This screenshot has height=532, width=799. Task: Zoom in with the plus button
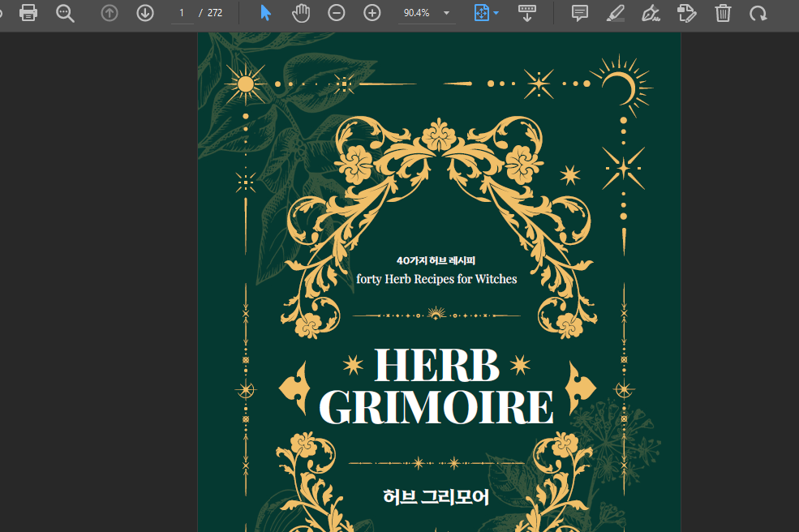pos(372,13)
